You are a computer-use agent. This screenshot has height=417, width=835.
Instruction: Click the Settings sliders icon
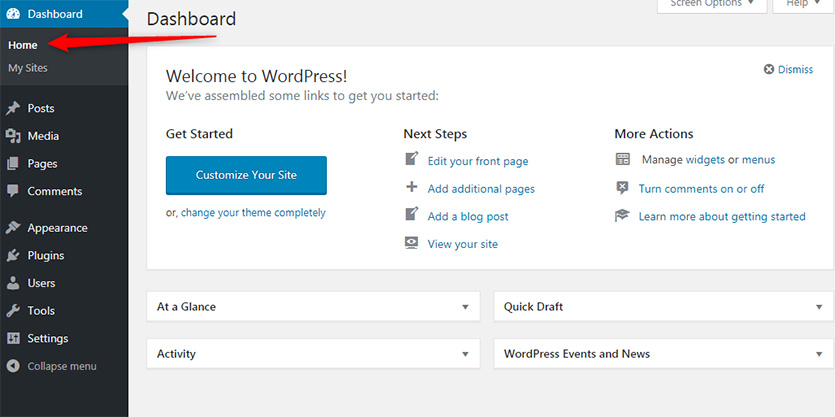pos(13,338)
